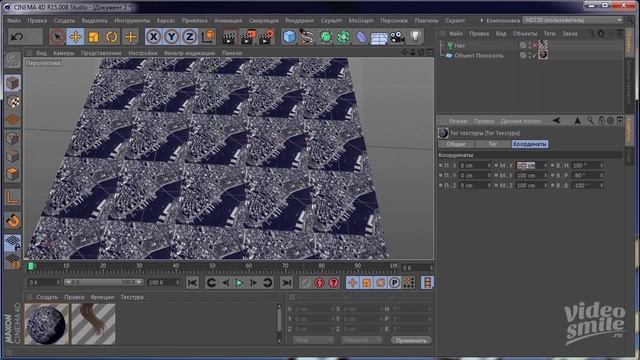Activate the Move tool
Screen dimensions: 640x360
coord(75,37)
